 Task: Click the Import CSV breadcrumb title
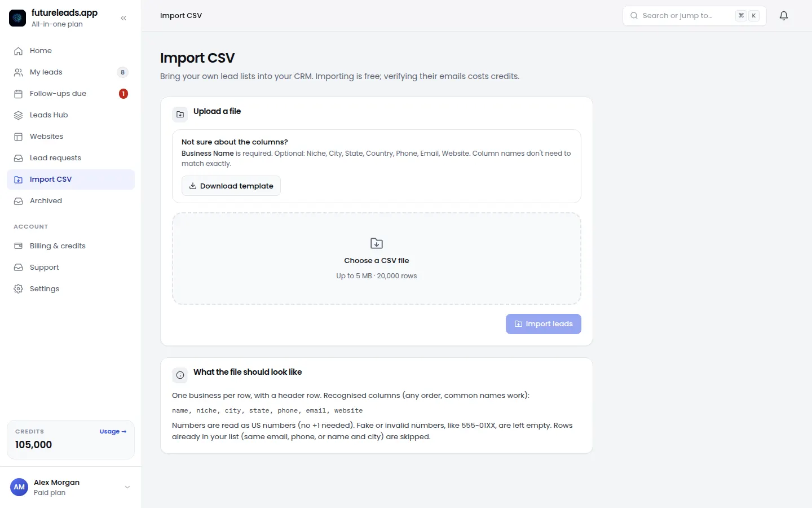181,16
